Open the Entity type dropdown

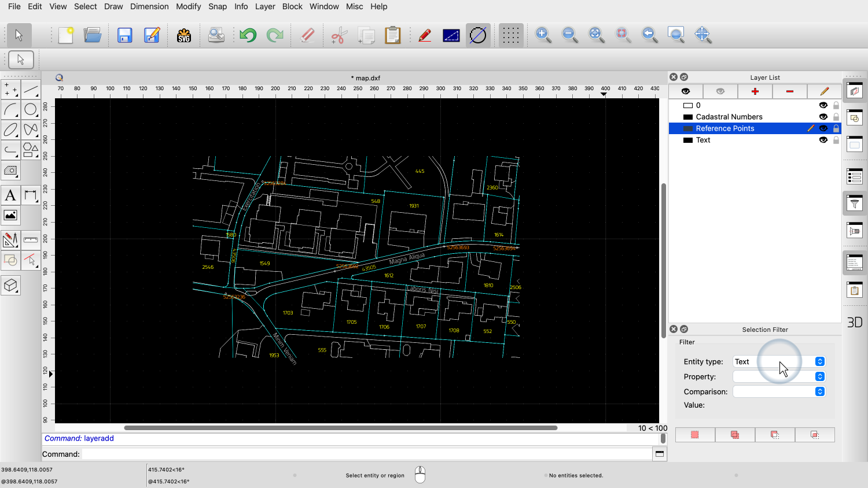point(778,361)
